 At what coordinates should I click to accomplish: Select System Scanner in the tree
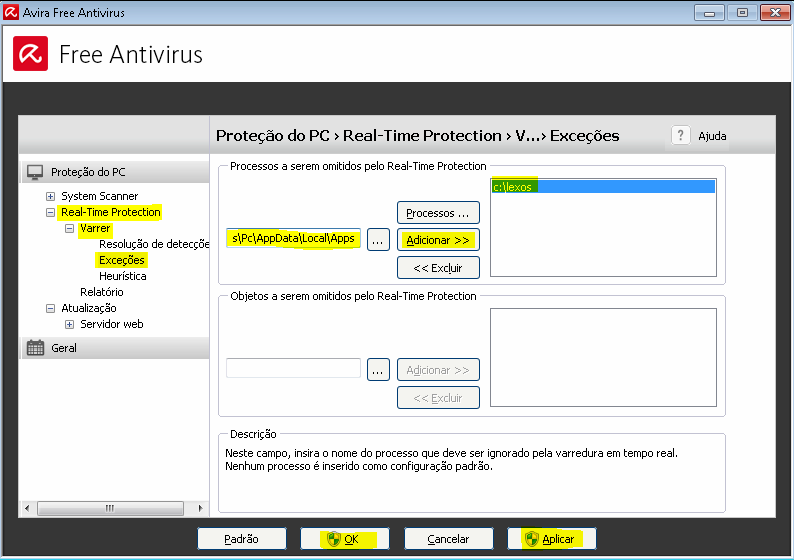[x=99, y=196]
